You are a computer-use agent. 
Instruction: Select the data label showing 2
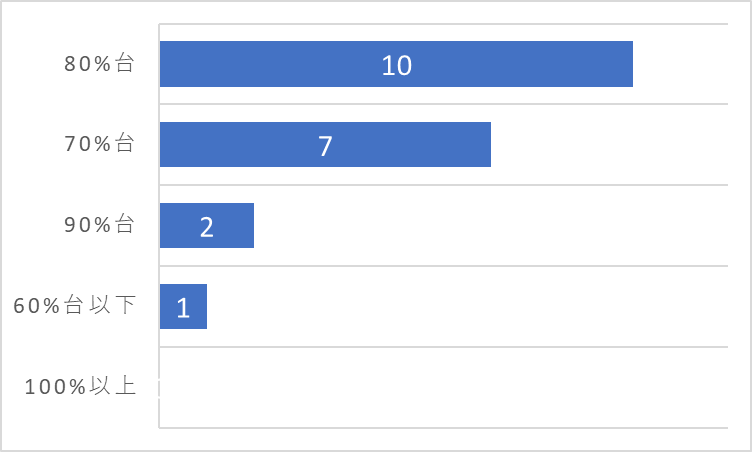pyautogui.click(x=207, y=227)
